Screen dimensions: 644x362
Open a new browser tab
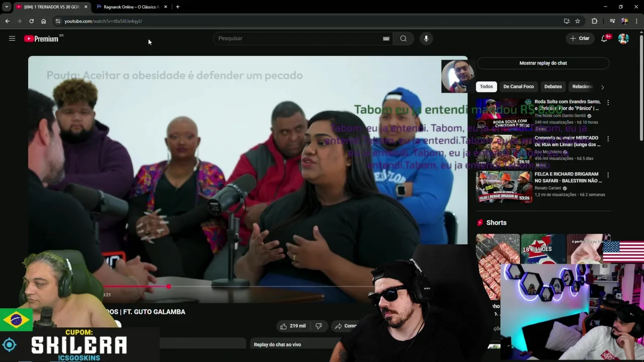tap(178, 7)
